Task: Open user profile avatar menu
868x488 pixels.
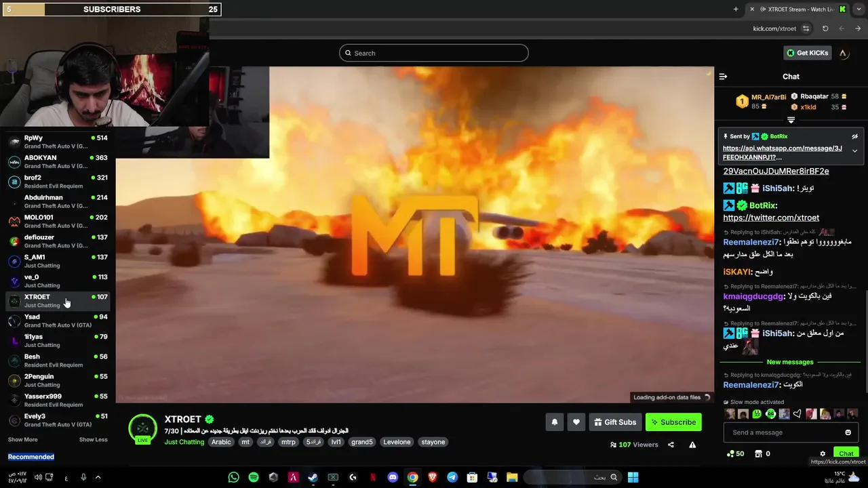Action: pos(843,53)
